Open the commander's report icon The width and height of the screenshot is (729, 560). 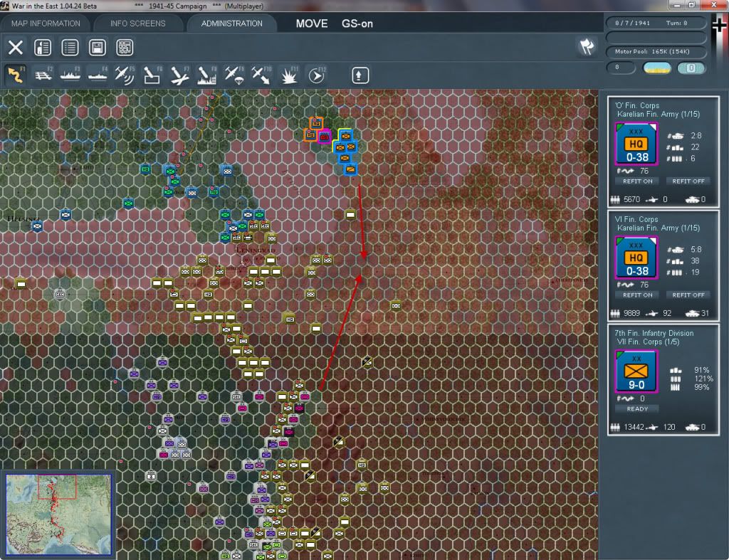coord(43,48)
